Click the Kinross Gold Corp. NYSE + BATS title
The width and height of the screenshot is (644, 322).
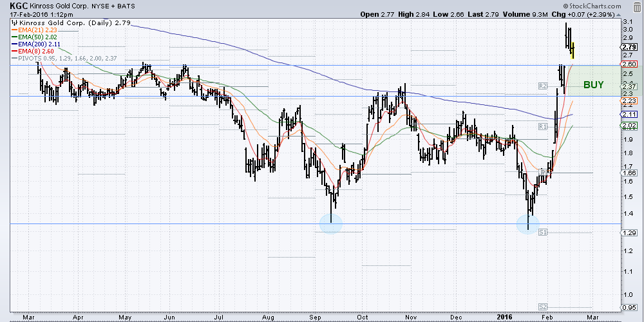tap(82, 6)
